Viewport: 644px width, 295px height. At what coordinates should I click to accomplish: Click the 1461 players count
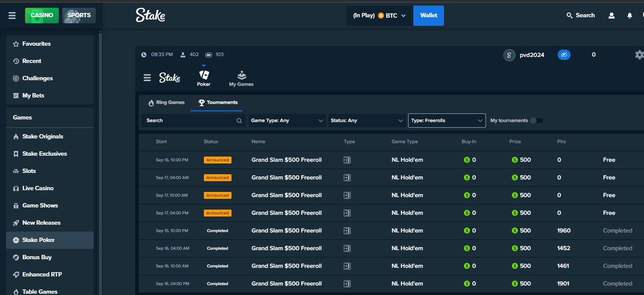(563, 266)
